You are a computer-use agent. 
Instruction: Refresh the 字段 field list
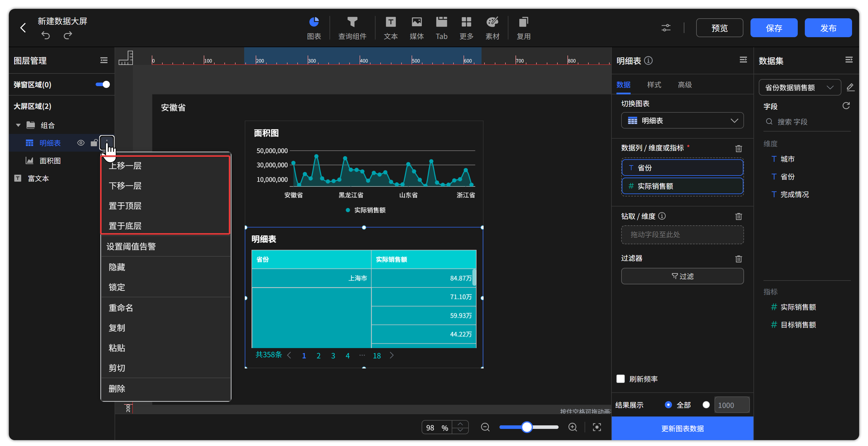[x=846, y=106]
